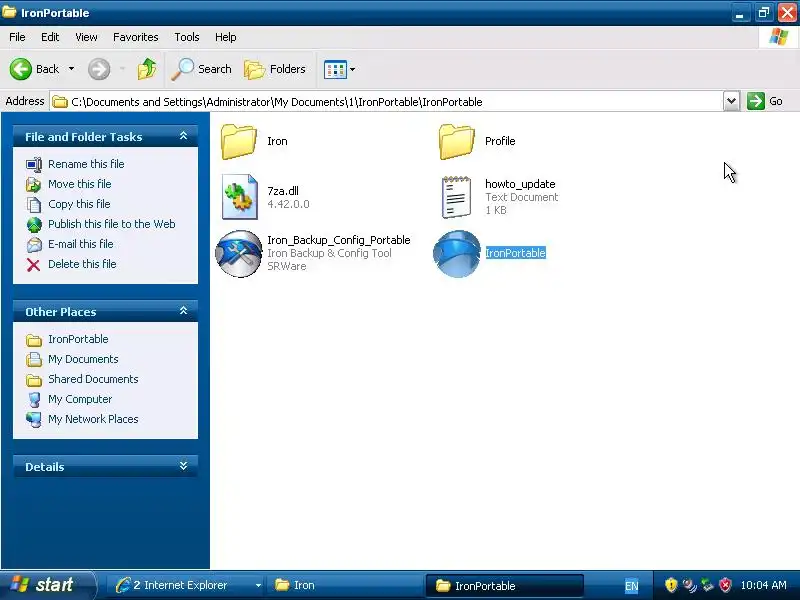This screenshot has width=800, height=600.
Task: Click the IronPortable taskbar button
Action: [504, 585]
